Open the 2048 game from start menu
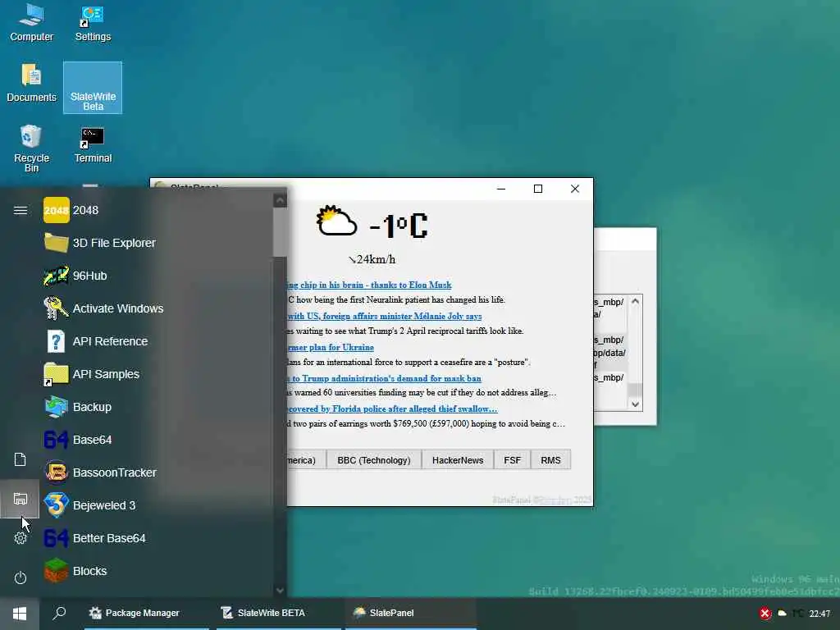Screen dimensions: 840x630 coord(157,210)
